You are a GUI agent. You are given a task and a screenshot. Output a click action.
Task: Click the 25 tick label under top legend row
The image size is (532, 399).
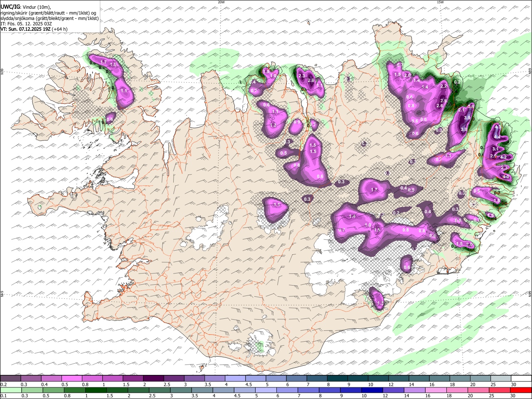click(x=493, y=384)
